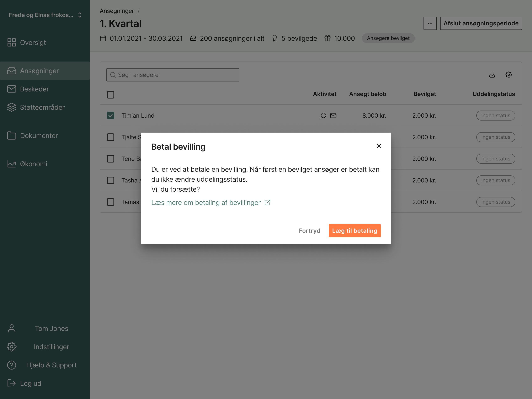Open Læs mere om betaling af bevillinger link

point(206,202)
